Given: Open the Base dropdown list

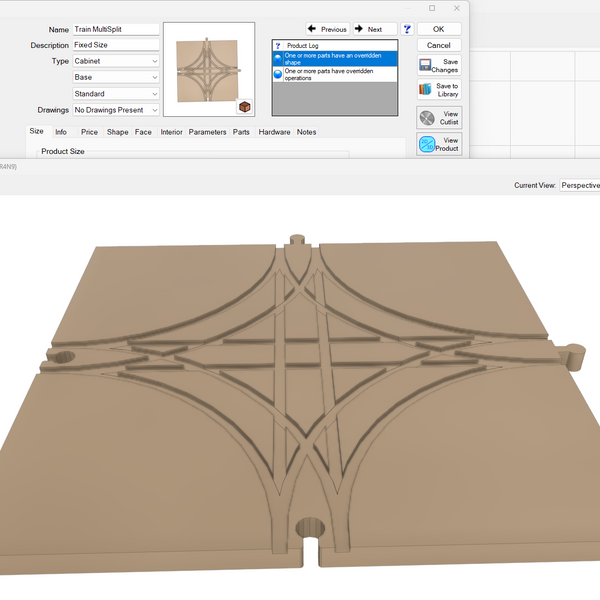Looking at the screenshot, I should coord(115,78).
